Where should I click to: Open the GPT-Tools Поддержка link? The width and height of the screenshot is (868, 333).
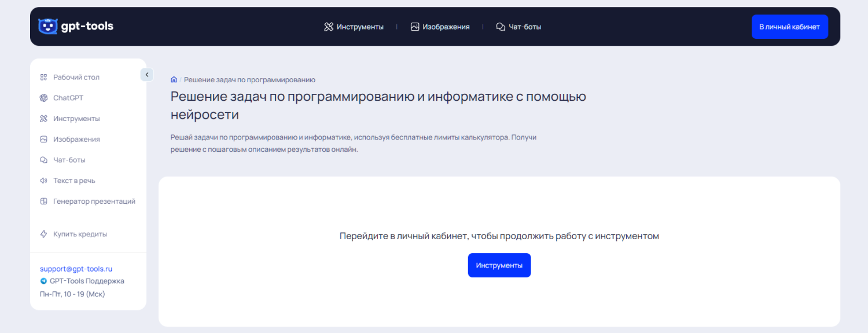click(x=87, y=281)
